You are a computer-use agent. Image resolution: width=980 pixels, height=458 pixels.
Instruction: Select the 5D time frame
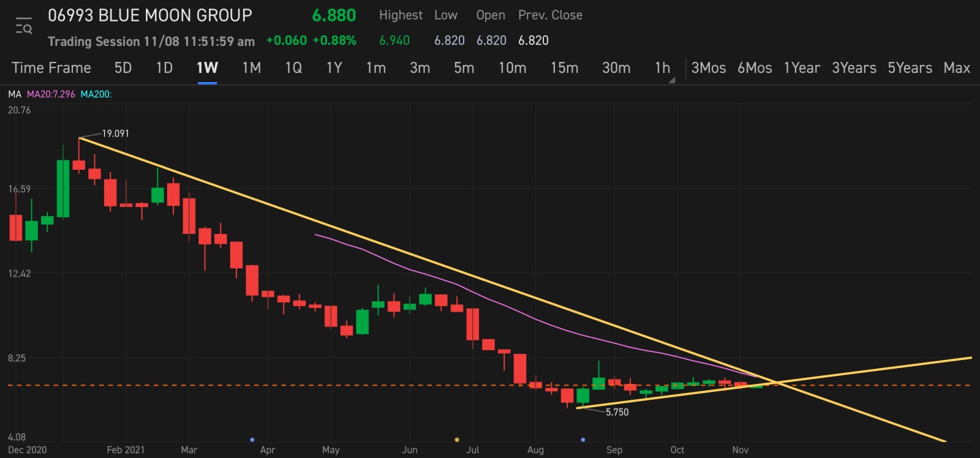(123, 68)
